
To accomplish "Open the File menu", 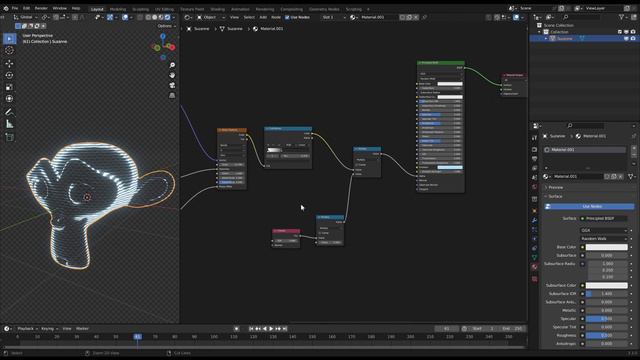I will (x=15, y=8).
